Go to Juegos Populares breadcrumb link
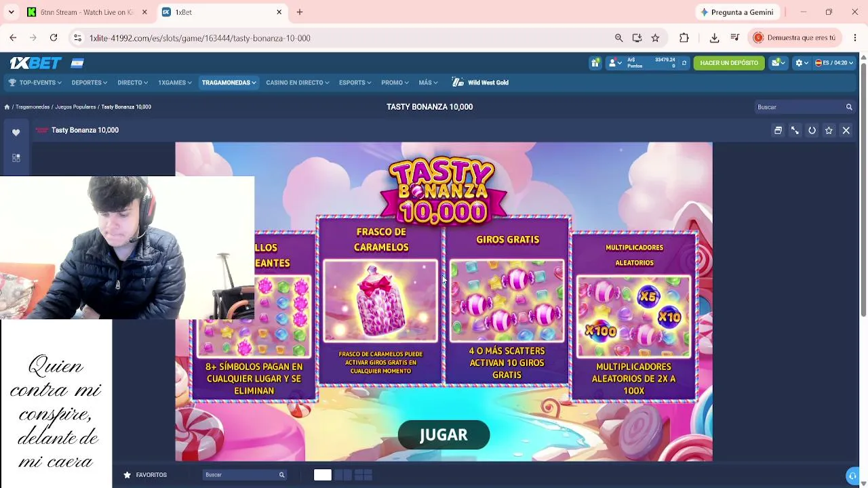Image resolution: width=868 pixels, height=488 pixels. click(x=75, y=107)
